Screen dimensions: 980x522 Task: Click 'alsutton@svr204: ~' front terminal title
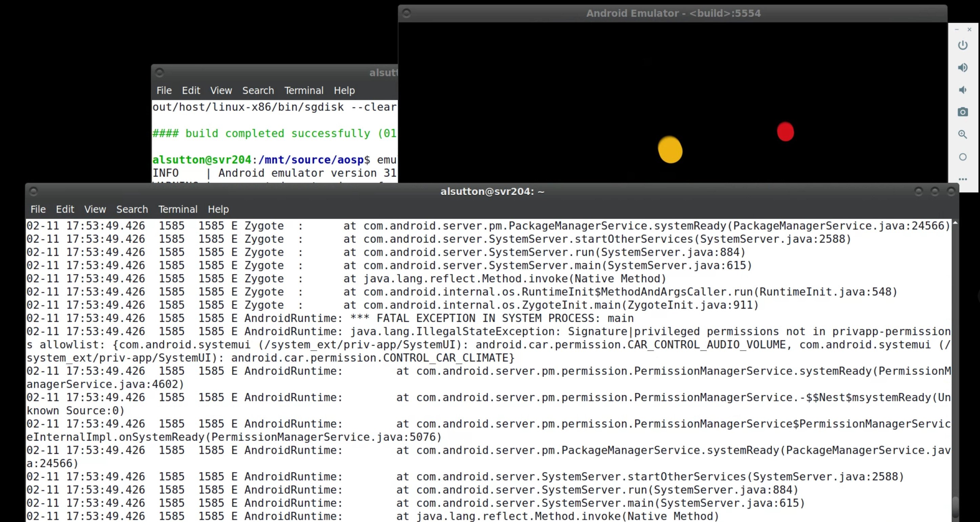492,191
